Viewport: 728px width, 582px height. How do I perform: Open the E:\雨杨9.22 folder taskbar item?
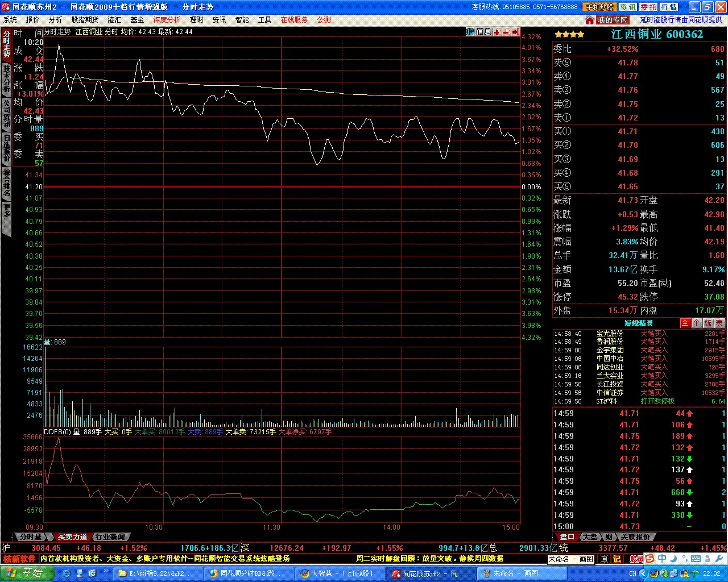pyautogui.click(x=158, y=573)
